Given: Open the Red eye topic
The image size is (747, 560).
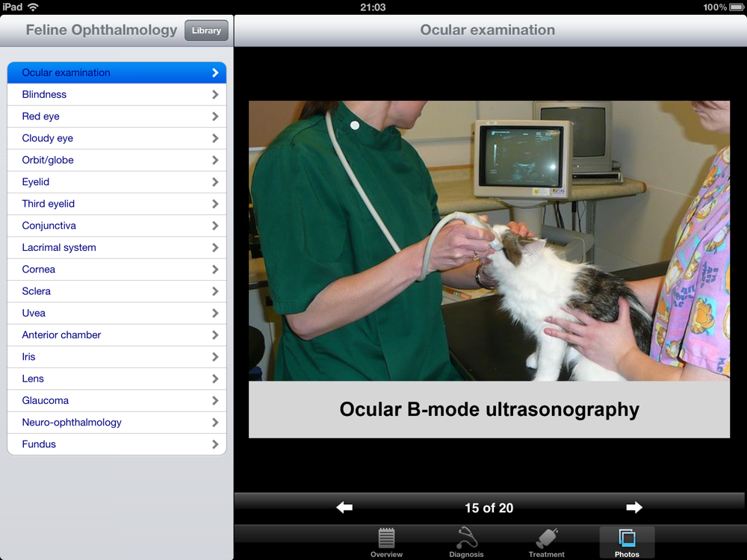Looking at the screenshot, I should [117, 116].
